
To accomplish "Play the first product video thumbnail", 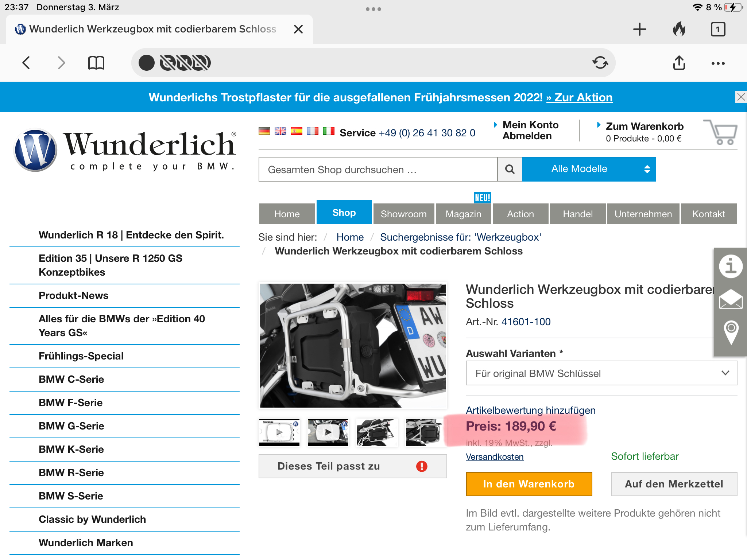I will [279, 432].
